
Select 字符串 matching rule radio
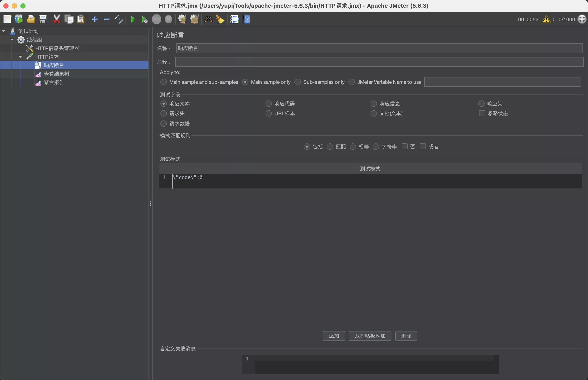(x=376, y=147)
